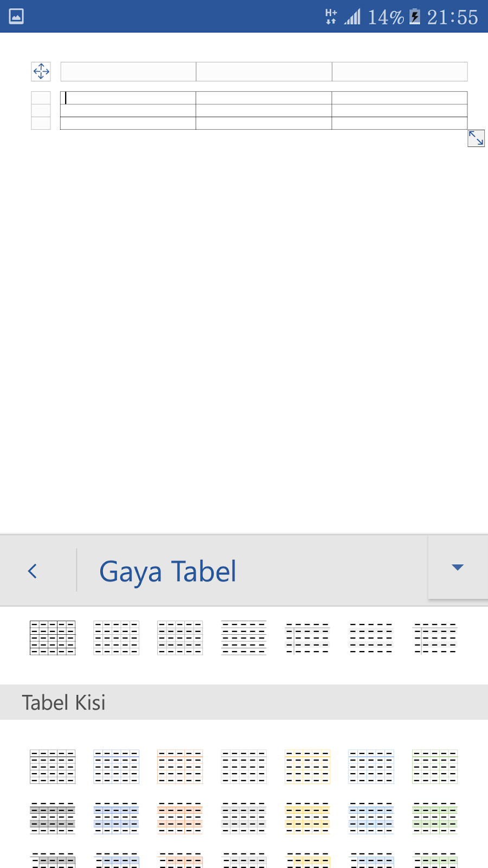Image resolution: width=488 pixels, height=868 pixels.
Task: Apply the yellow Tabel Kisi grid style in first row
Action: point(307,767)
